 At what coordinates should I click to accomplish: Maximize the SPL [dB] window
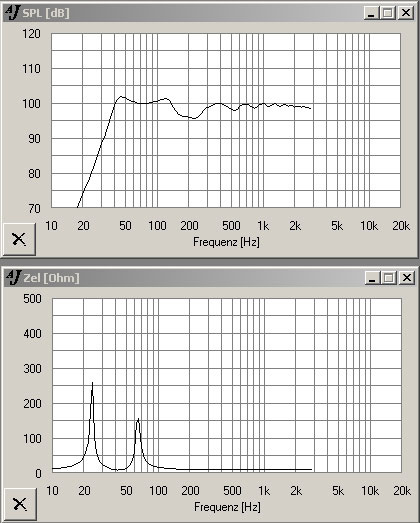point(388,13)
